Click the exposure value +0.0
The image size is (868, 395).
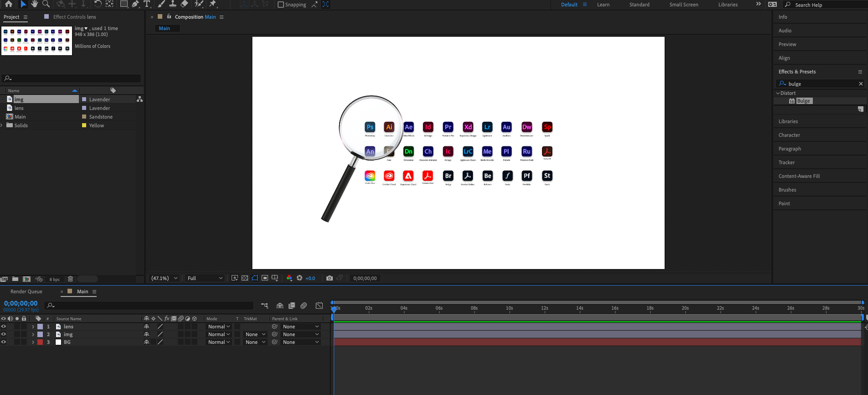[310, 278]
